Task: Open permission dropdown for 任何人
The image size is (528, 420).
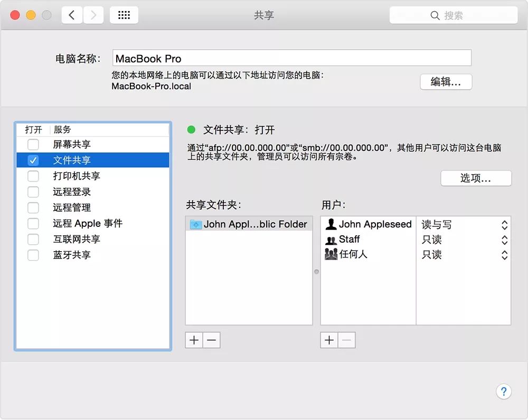Action: coord(504,255)
